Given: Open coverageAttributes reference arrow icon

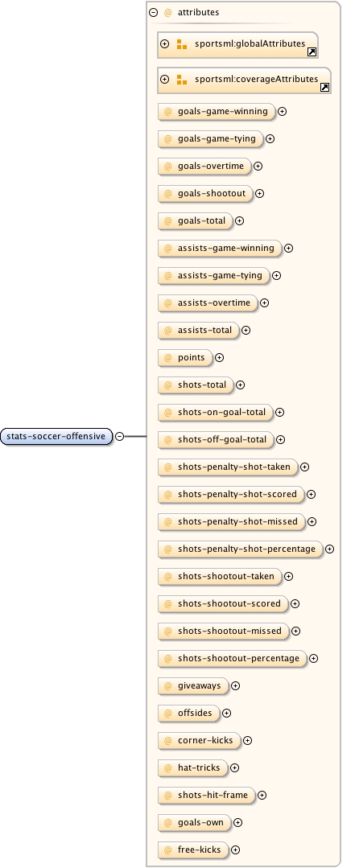Looking at the screenshot, I should pyautogui.click(x=325, y=88).
